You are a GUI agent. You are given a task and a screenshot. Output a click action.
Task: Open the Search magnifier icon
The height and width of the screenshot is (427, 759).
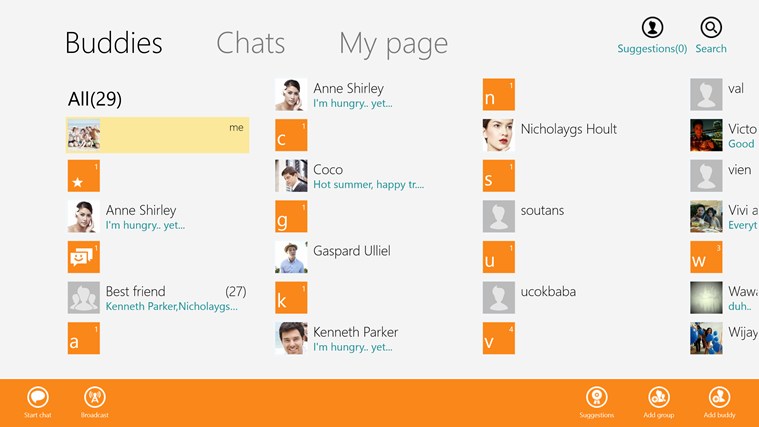tap(711, 28)
